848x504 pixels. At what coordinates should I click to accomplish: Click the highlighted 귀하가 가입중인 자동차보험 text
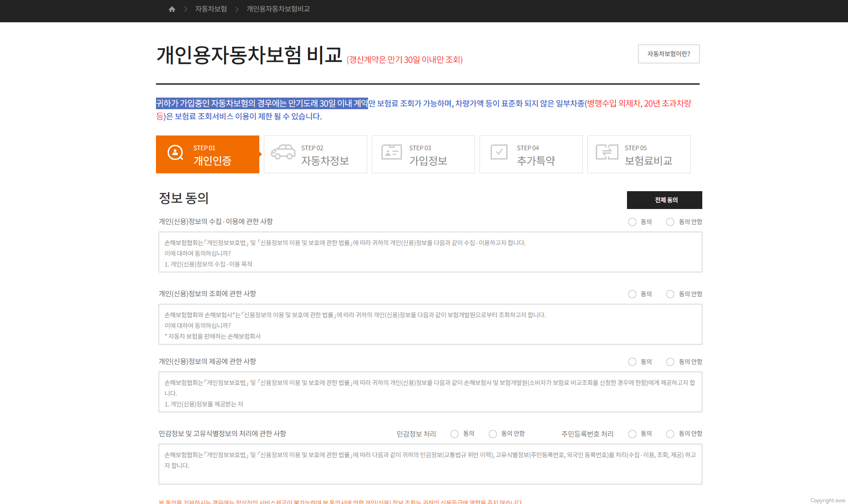click(262, 103)
